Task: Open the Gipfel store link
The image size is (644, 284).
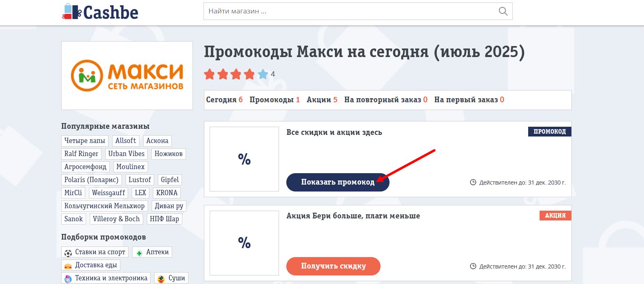Action: coord(170,180)
